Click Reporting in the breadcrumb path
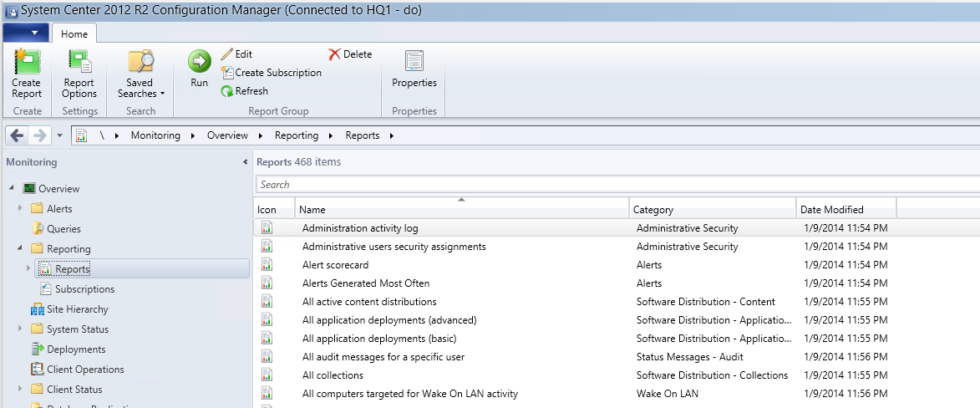Screen dimensions: 980x408 point(297,135)
